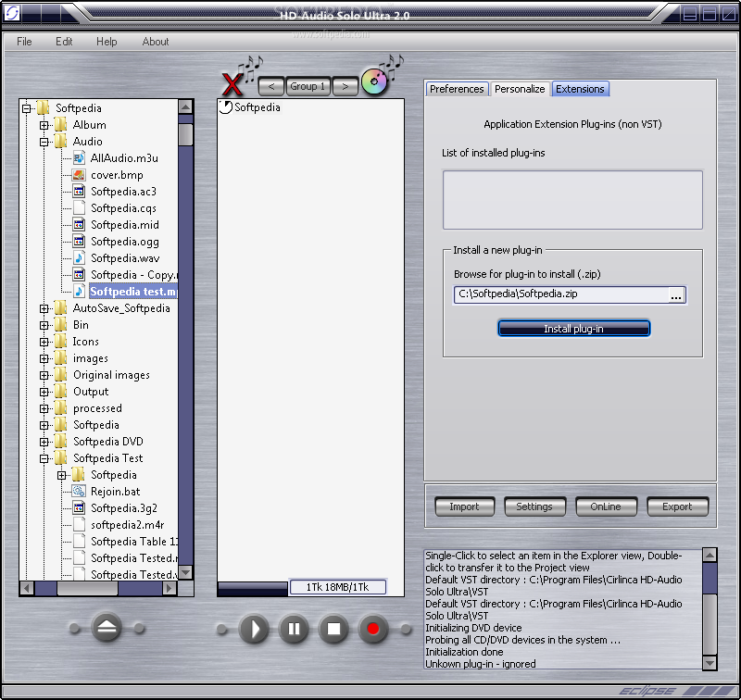Screen dimensions: 741x700
Task: Open Settings with the Settings button
Action: 534,506
